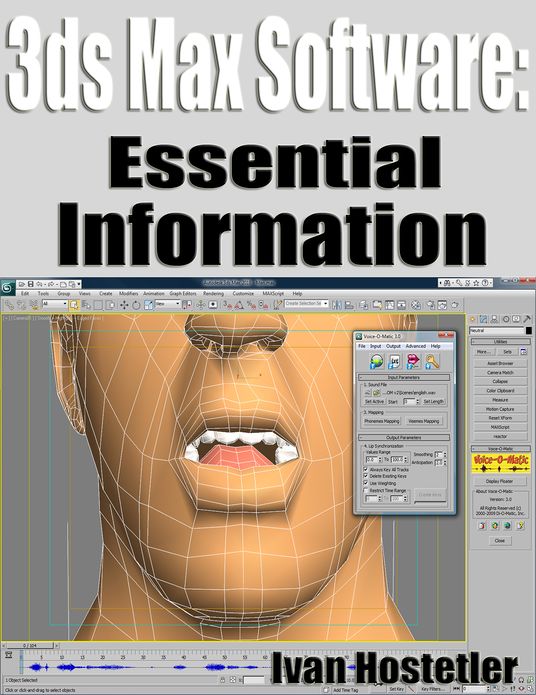Open the Material Editor toolbar icon

click(x=416, y=305)
